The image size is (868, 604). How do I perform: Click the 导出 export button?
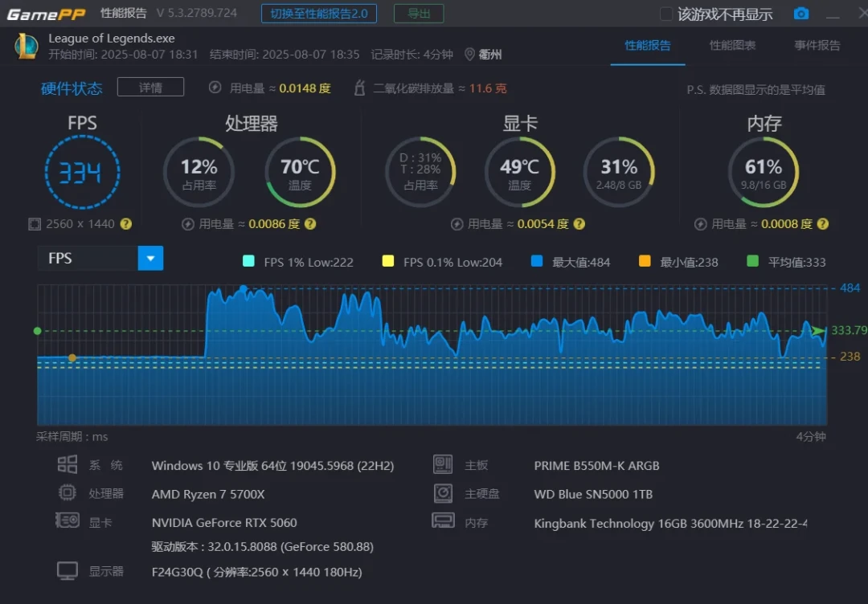pyautogui.click(x=419, y=14)
